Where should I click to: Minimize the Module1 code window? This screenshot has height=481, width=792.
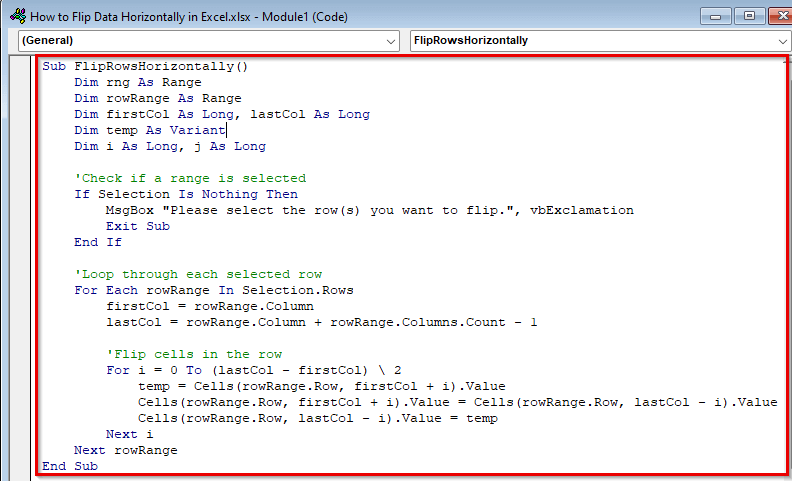(715, 16)
